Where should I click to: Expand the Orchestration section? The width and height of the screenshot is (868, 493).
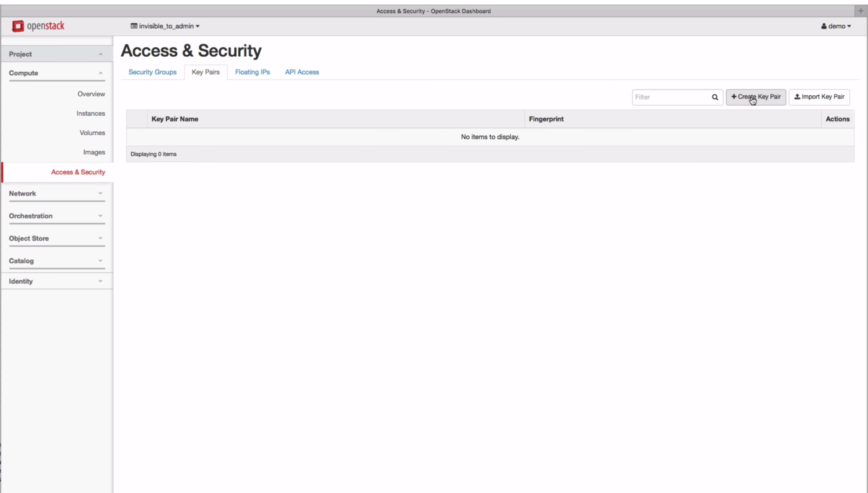[x=57, y=216]
